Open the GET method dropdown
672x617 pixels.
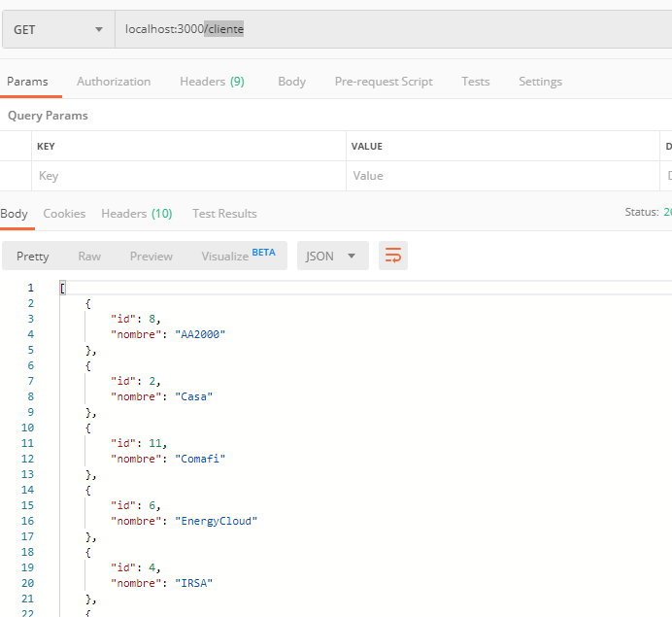(58, 29)
